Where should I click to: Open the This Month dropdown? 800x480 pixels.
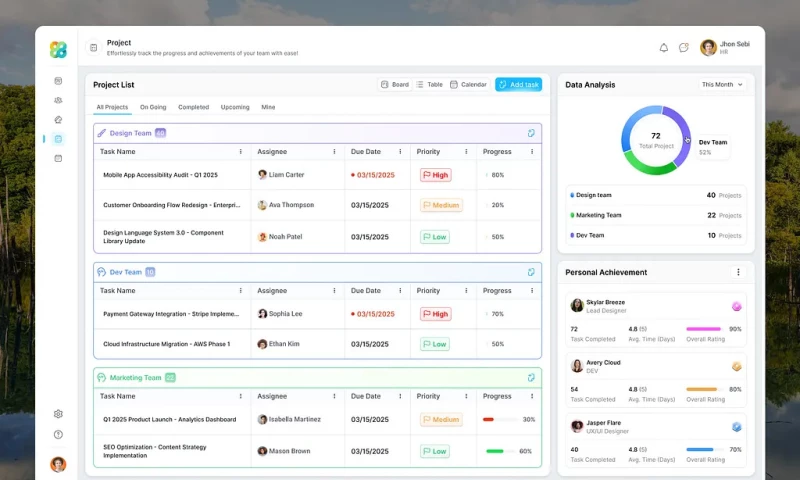pos(722,85)
